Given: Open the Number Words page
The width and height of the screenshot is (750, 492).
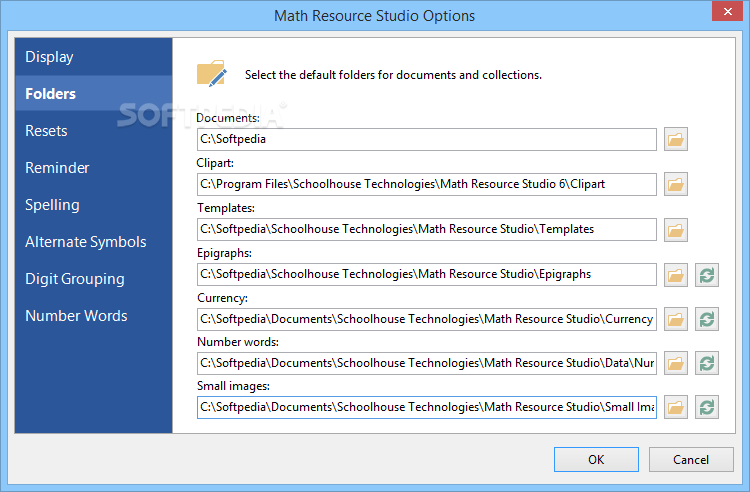Looking at the screenshot, I should (93, 316).
